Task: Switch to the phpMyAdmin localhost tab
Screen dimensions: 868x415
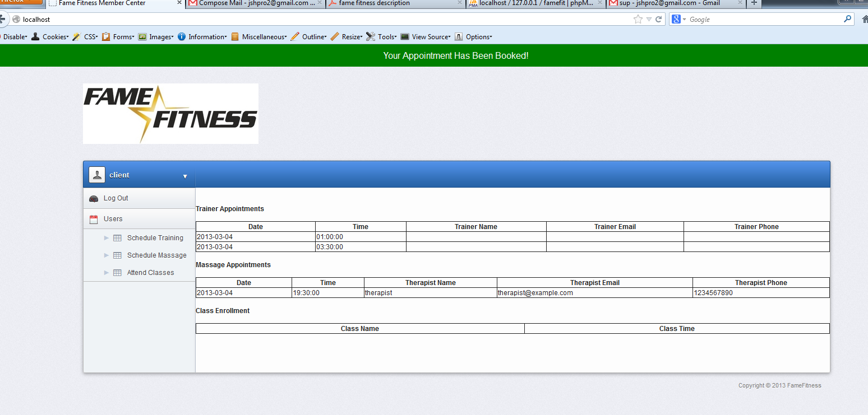Action: point(535,3)
